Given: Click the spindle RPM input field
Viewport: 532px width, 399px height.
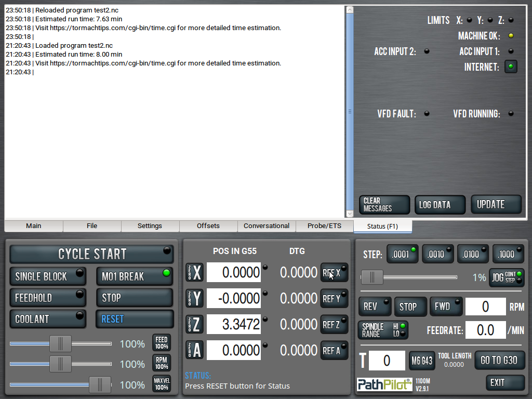Looking at the screenshot, I should pyautogui.click(x=485, y=307).
